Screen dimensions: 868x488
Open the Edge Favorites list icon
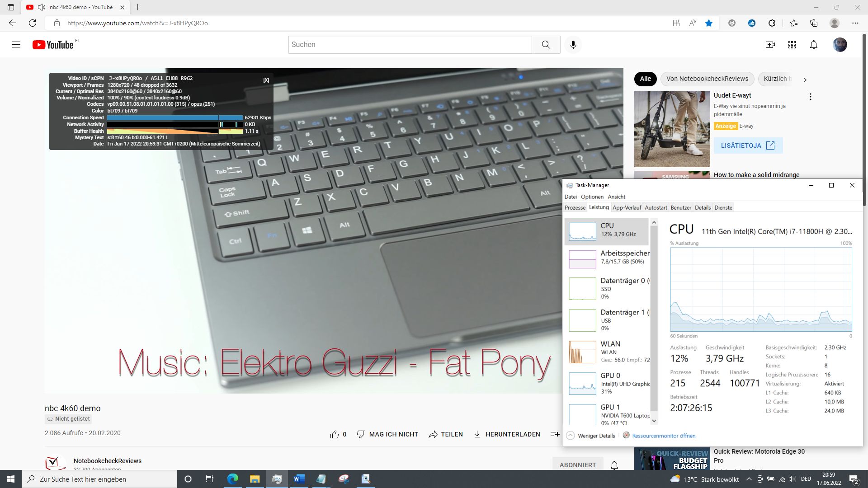[794, 23]
